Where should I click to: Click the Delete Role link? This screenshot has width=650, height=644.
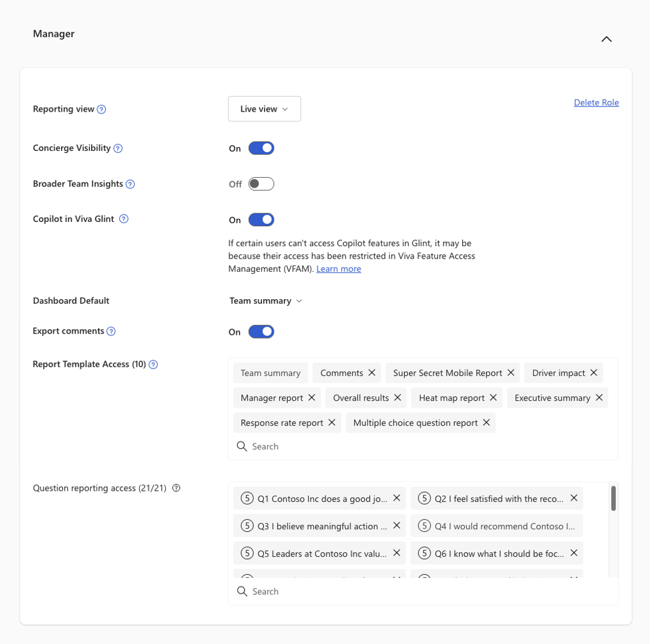tap(596, 102)
